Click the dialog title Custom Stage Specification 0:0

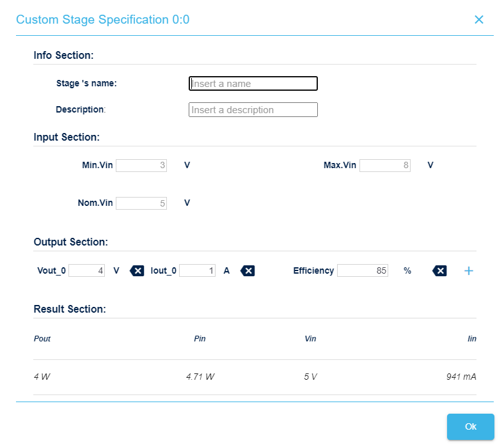(x=103, y=20)
